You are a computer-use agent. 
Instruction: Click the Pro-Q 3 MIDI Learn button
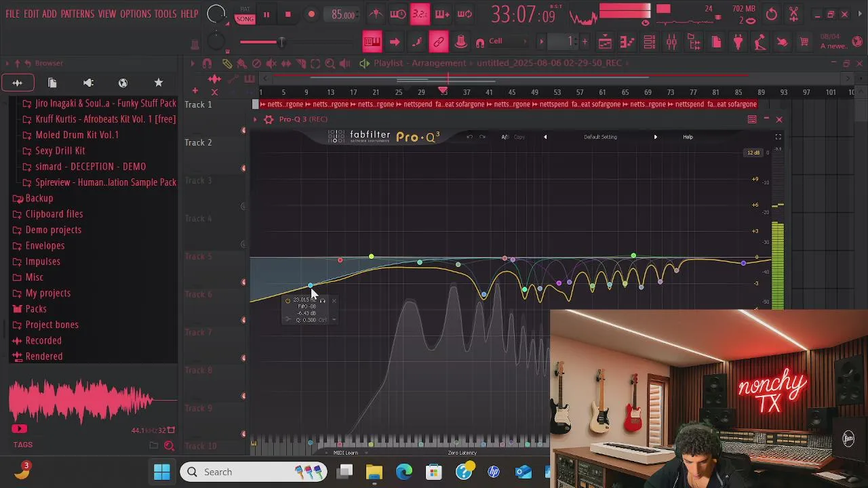346,453
